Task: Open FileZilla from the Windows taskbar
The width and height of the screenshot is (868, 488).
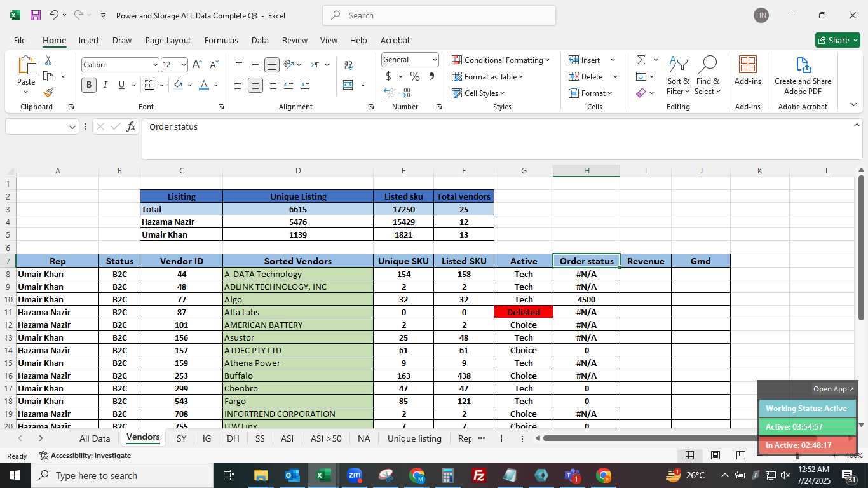Action: click(x=479, y=475)
